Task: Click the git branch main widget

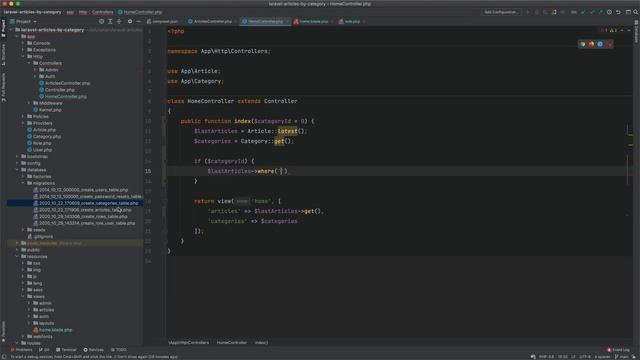Action: point(622,357)
